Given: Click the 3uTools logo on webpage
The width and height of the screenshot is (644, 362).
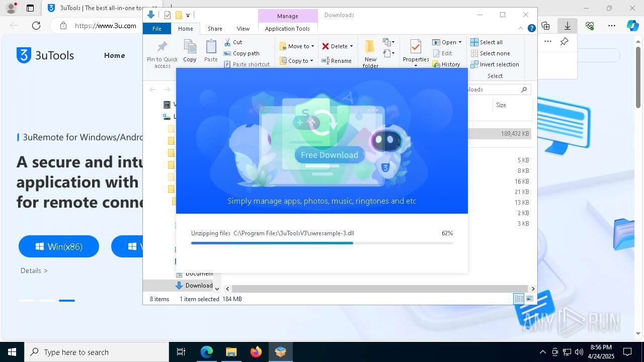Looking at the screenshot, I should [x=45, y=55].
